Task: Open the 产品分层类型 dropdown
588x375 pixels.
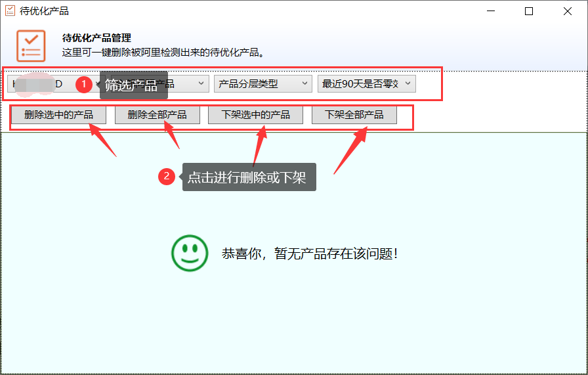Action: [262, 84]
